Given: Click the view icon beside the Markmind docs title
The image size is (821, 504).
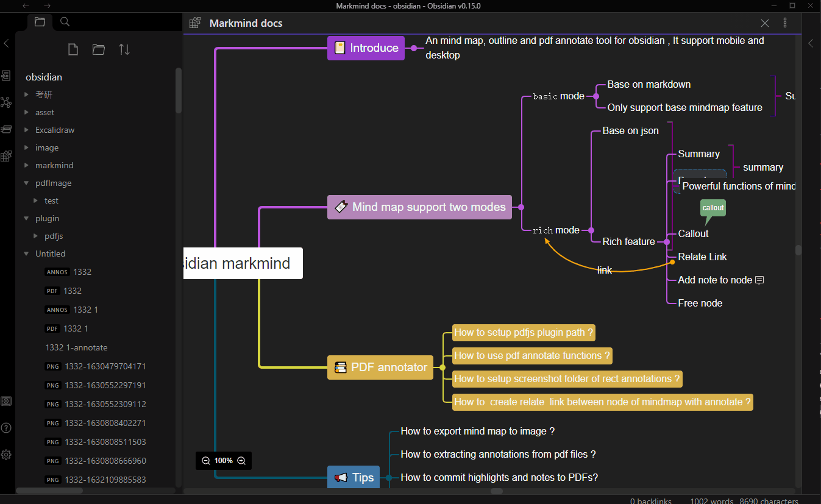Looking at the screenshot, I should tap(195, 23).
